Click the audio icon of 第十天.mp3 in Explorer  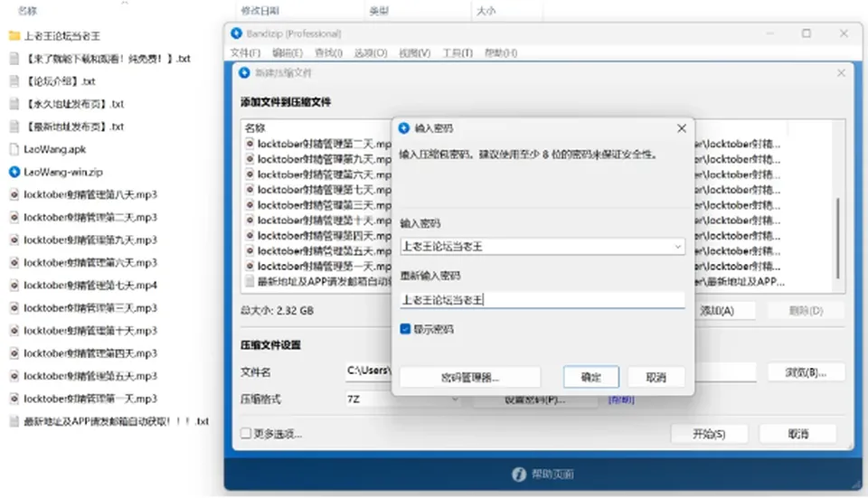coord(14,331)
